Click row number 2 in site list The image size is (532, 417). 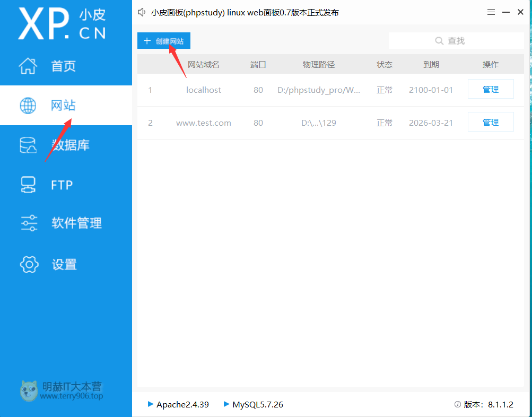coord(150,123)
